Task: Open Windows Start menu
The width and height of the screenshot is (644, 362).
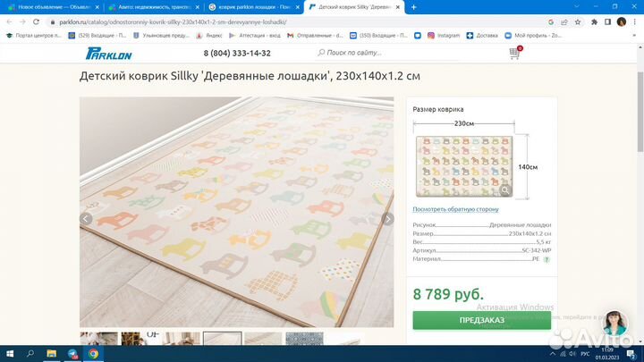Action: 9,354
